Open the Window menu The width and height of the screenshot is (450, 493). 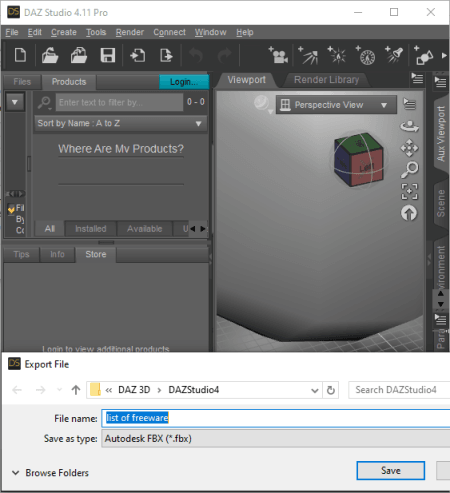(210, 32)
